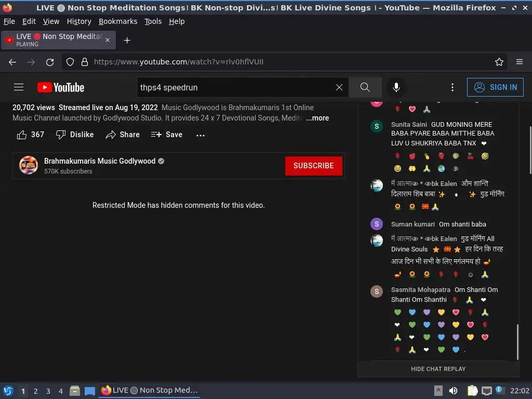Screen dimensions: 532x399
Task: Go to YouTube home via logo
Action: coord(61,87)
